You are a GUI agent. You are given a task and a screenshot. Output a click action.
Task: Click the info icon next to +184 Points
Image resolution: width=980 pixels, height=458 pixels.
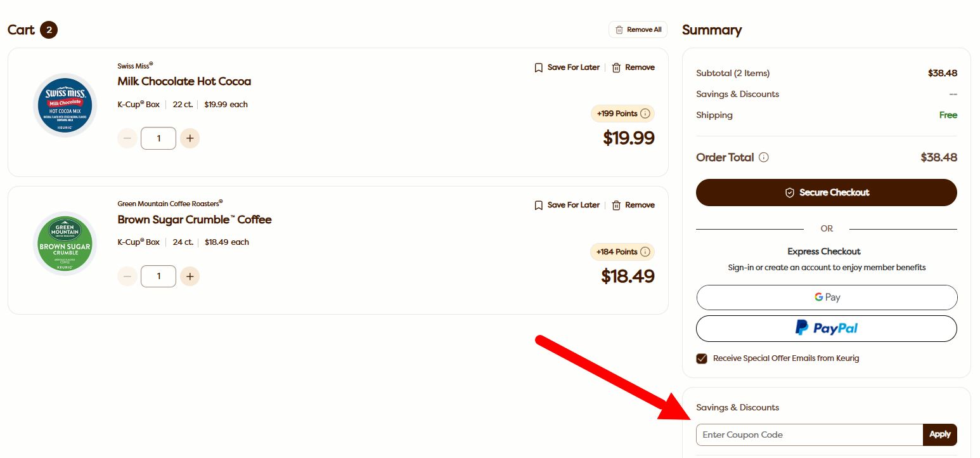pyautogui.click(x=645, y=252)
